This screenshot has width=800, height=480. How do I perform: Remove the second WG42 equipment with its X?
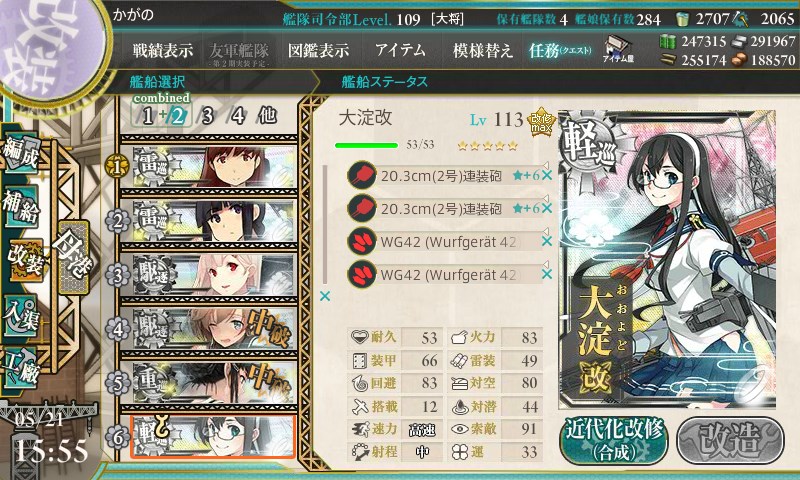tap(546, 274)
